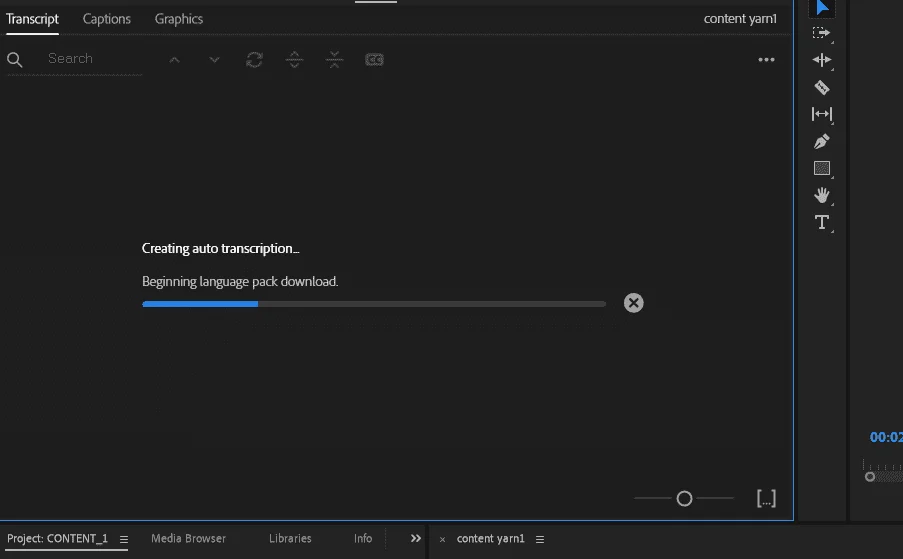
Task: Open the Libraries tab
Action: pos(290,539)
